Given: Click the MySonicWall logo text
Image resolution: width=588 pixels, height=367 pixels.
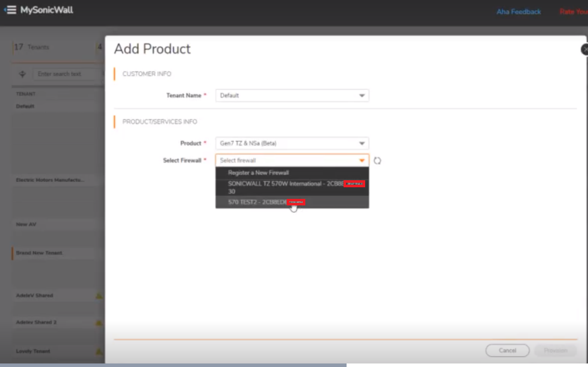Looking at the screenshot, I should point(46,10).
